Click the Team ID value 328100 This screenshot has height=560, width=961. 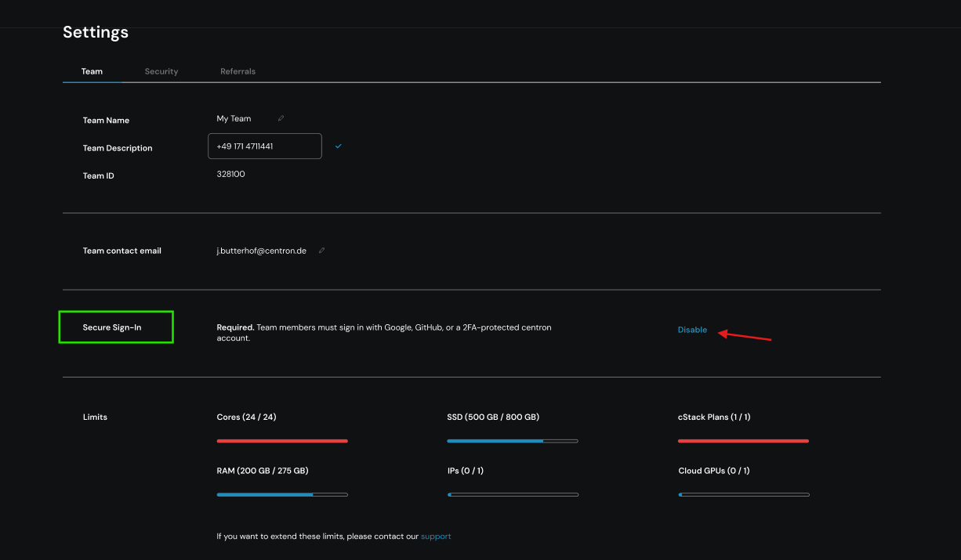[x=230, y=174]
